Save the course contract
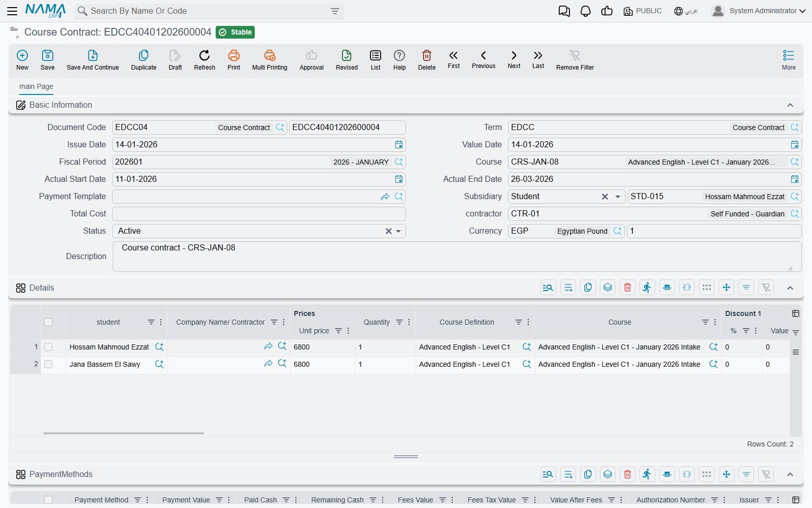 (x=48, y=60)
